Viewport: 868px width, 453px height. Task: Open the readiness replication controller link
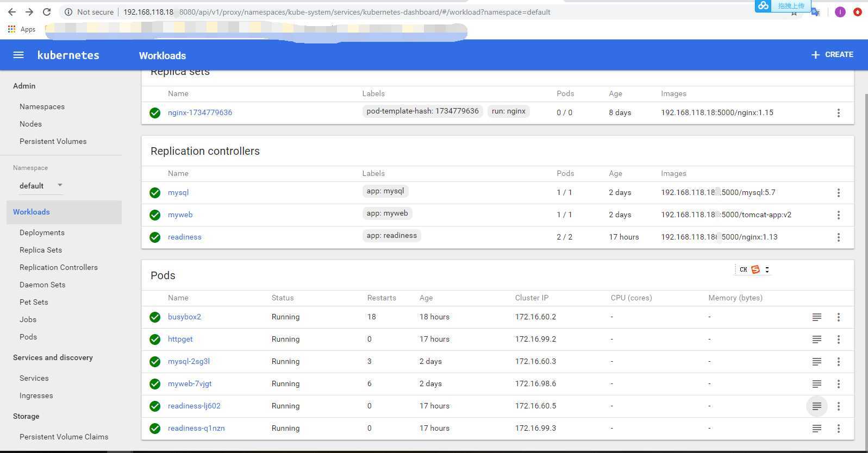(x=184, y=237)
